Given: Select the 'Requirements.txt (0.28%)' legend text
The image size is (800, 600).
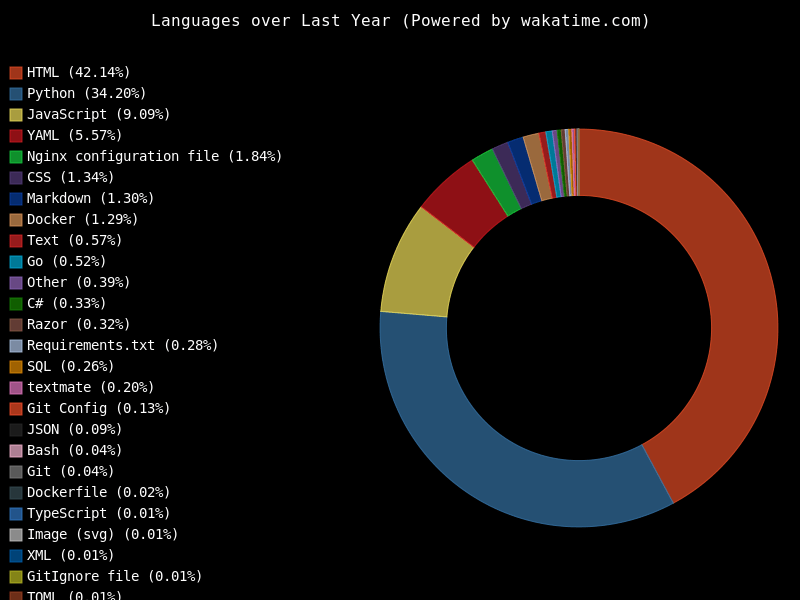Looking at the screenshot, I should [x=122, y=346].
